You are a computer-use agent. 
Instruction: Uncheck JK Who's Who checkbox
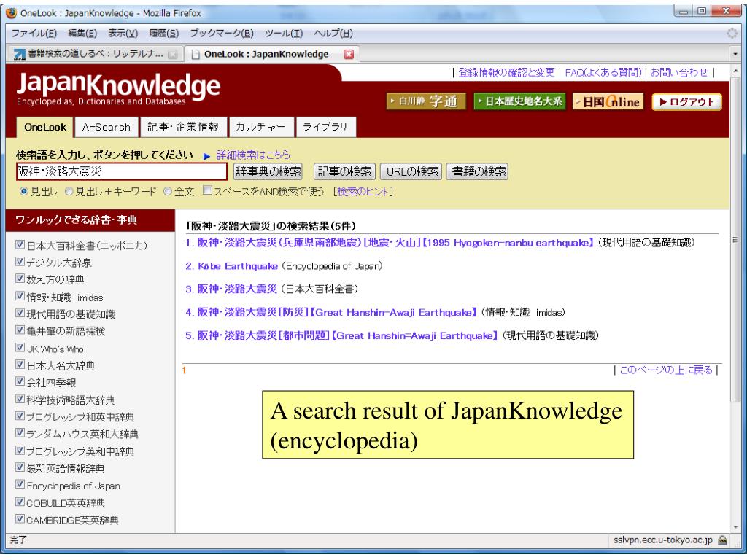tap(20, 348)
